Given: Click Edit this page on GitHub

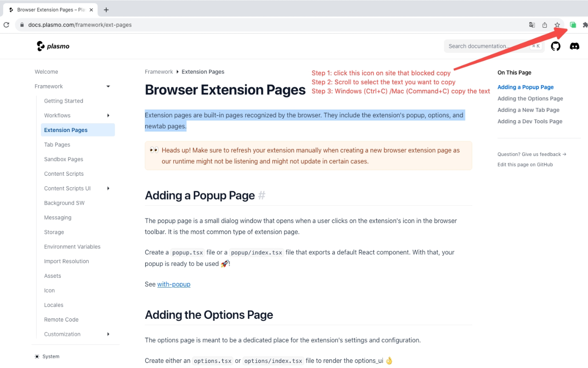Looking at the screenshot, I should [x=525, y=165].
